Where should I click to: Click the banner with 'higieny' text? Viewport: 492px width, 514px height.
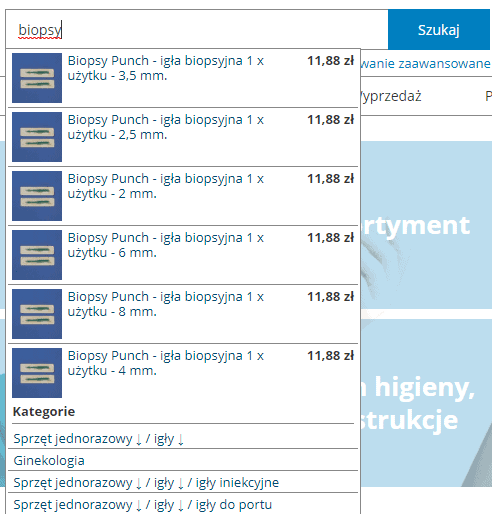(426, 403)
